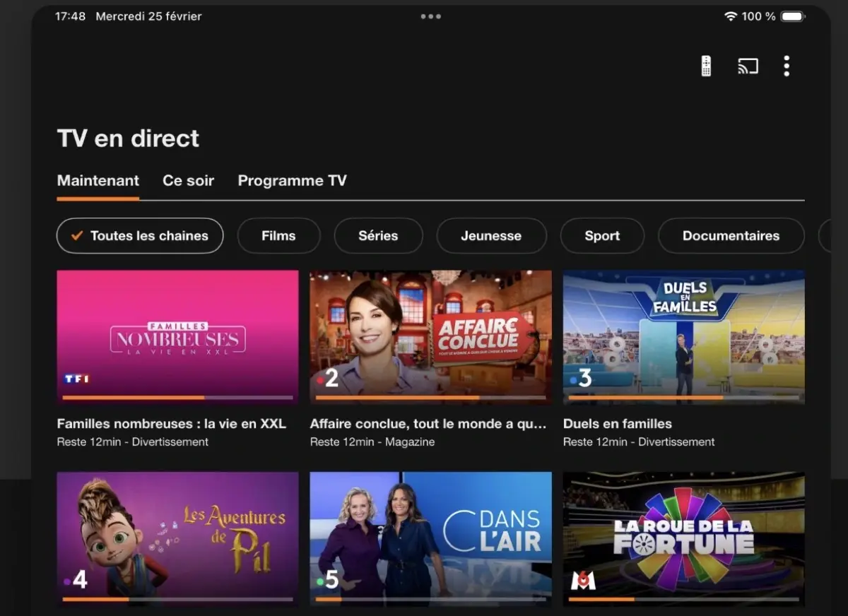
Task: Filter channels by Jeunesse
Action: (491, 235)
